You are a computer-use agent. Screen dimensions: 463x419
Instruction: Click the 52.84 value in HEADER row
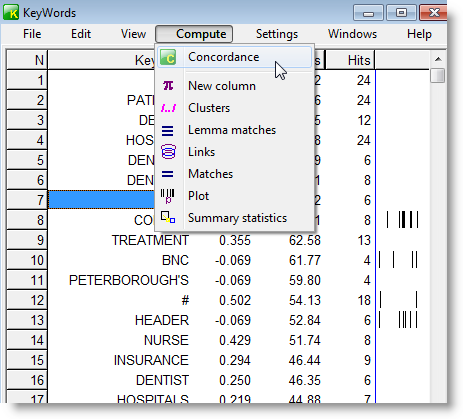[x=305, y=320]
